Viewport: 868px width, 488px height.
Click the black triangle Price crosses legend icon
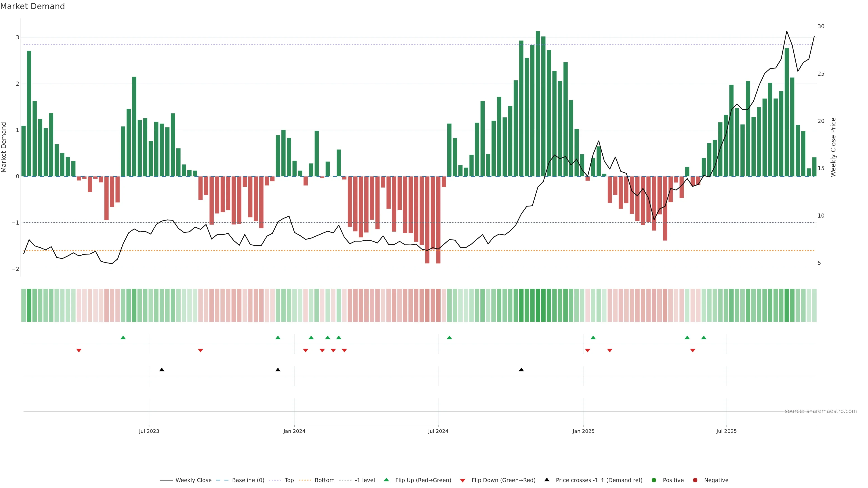pyautogui.click(x=547, y=480)
